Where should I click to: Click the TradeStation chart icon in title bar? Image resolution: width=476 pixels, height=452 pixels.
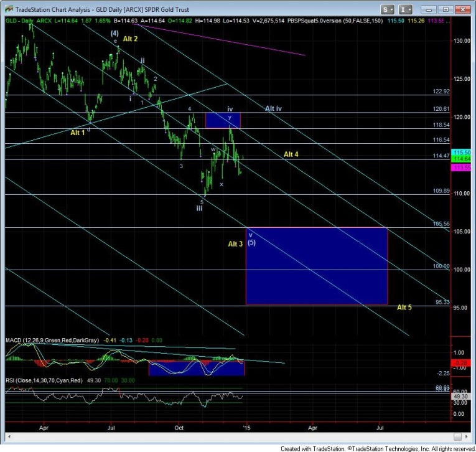(9, 9)
